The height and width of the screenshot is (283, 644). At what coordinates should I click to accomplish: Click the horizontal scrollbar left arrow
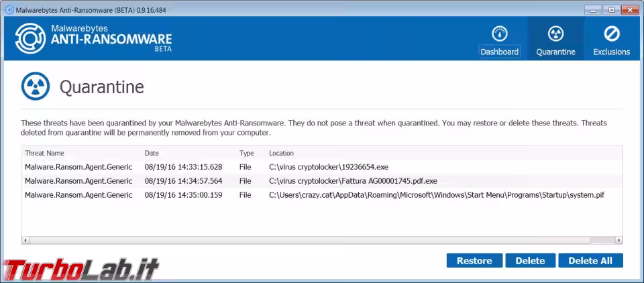tap(25, 240)
